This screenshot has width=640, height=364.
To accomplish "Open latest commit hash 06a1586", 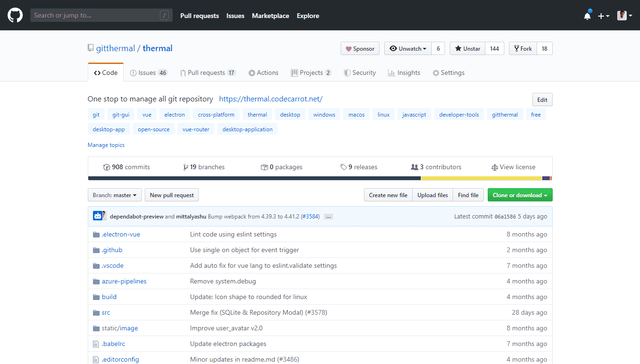I will [505, 217].
